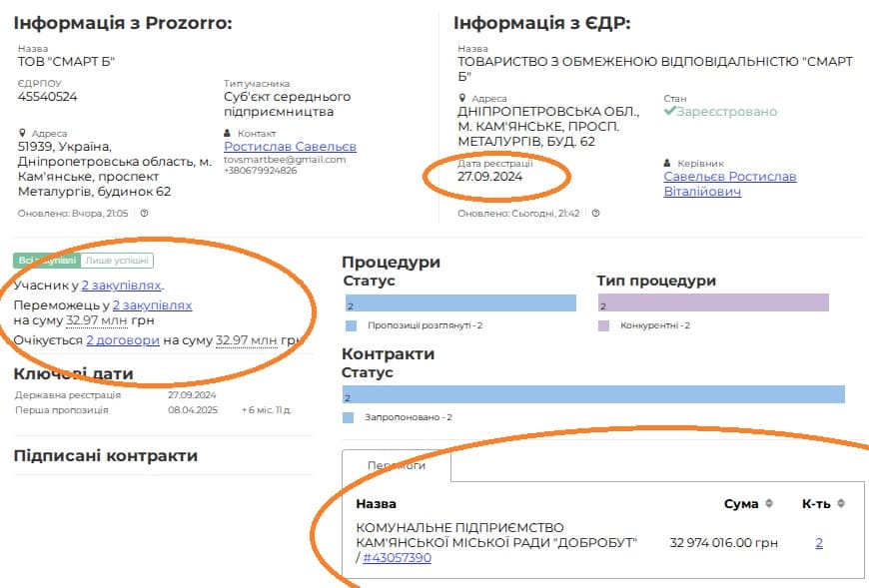Open the 2 договори link
Image resolution: width=869 pixels, height=588 pixels.
coord(123,340)
